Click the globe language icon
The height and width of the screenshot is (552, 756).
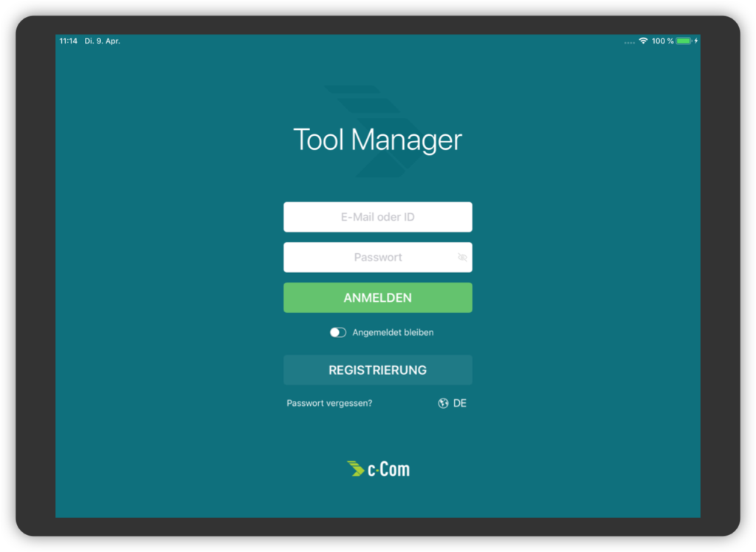click(443, 404)
